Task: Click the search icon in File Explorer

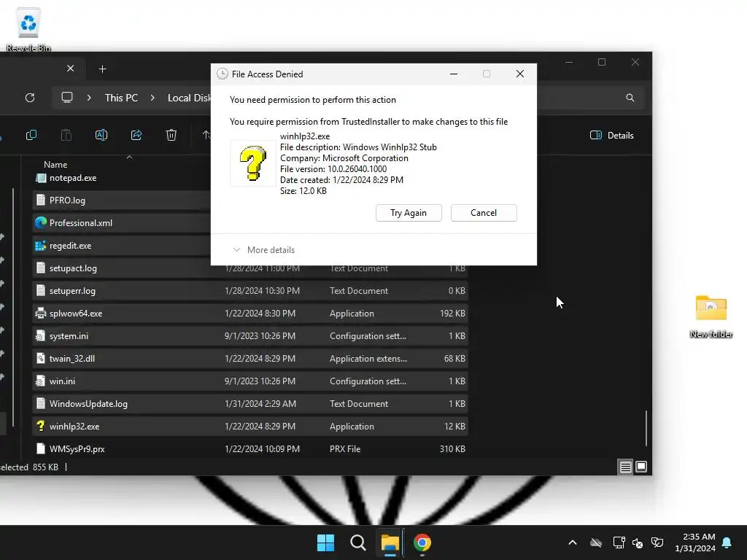Action: click(630, 98)
